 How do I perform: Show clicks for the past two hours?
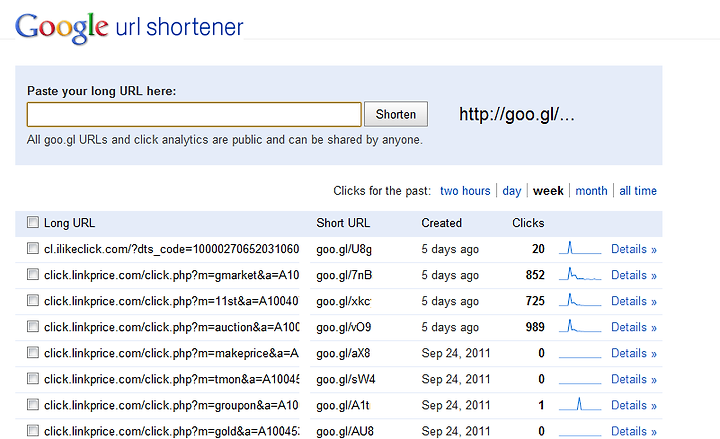tap(465, 191)
